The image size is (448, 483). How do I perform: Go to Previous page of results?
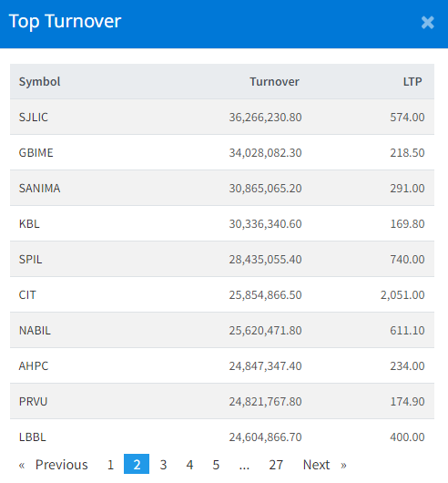click(x=53, y=464)
